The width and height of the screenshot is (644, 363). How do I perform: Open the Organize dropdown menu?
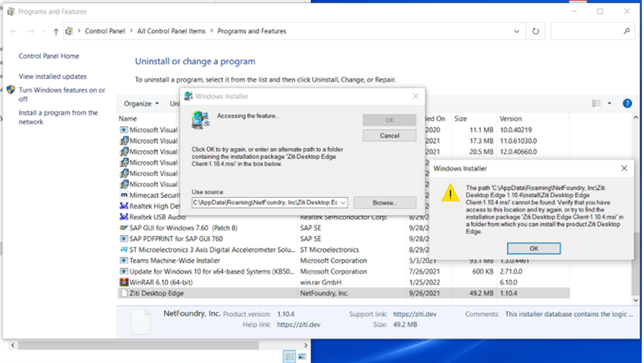[141, 104]
